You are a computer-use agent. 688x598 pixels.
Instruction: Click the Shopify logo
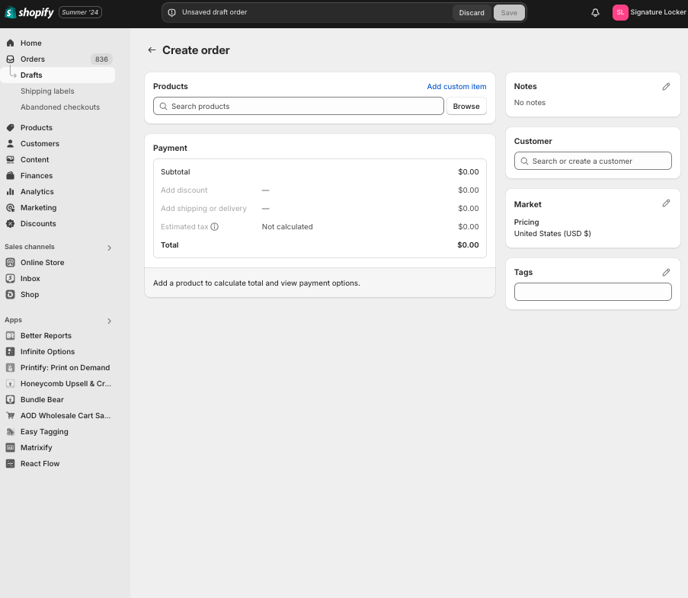click(x=29, y=13)
